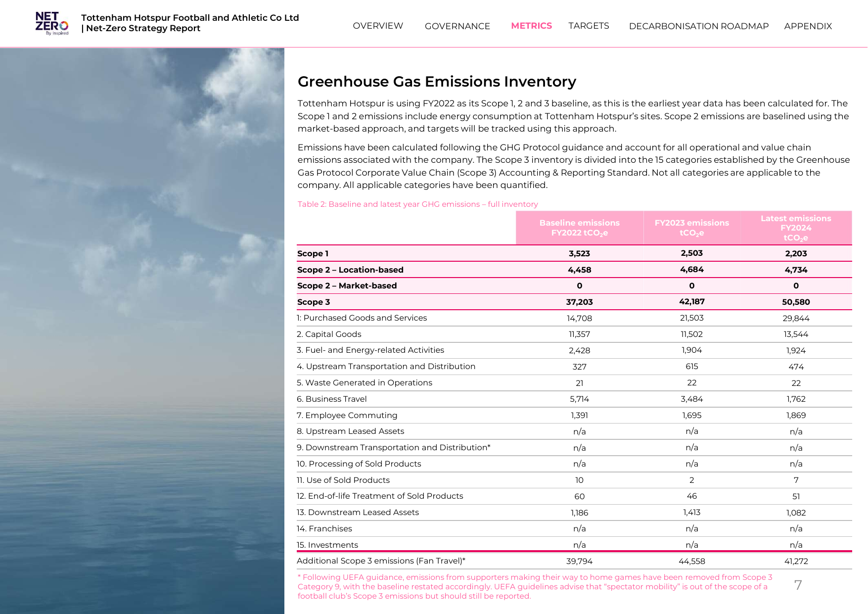Screen dimensions: 868x614
Task: Select the Scope 3 row label
Action: (x=314, y=302)
